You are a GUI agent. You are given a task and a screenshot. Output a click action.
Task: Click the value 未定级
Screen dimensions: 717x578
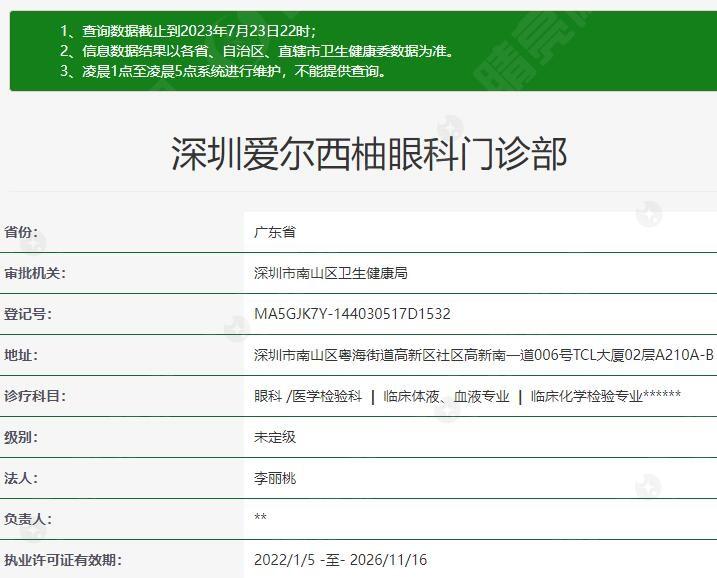click(x=275, y=437)
